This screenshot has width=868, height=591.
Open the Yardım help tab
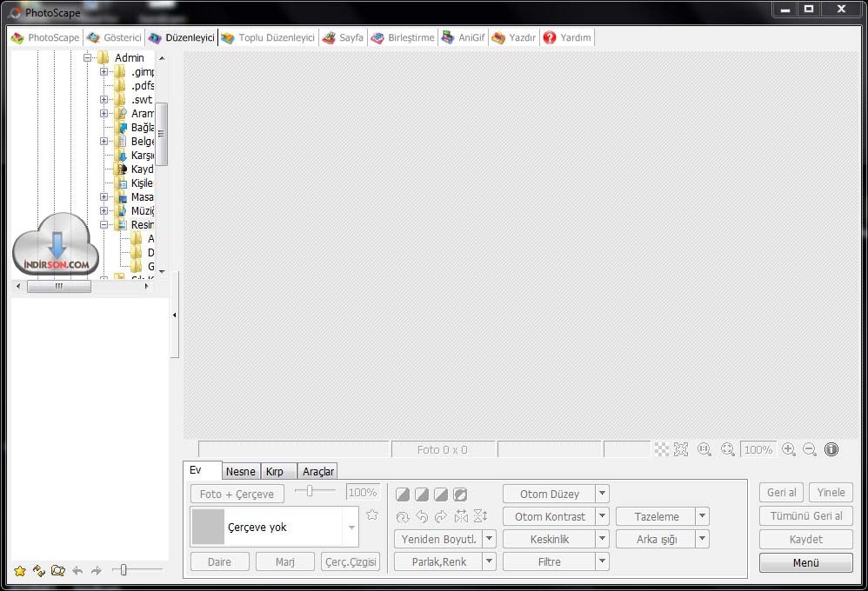coord(567,37)
